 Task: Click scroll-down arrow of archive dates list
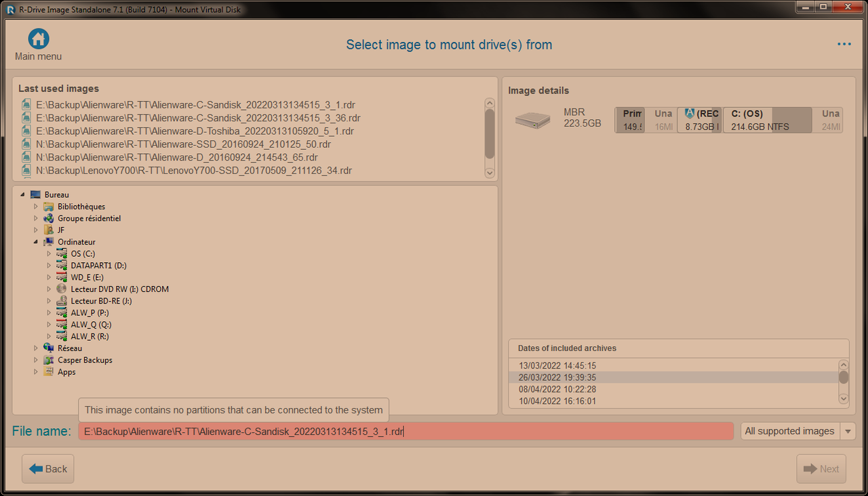point(844,400)
